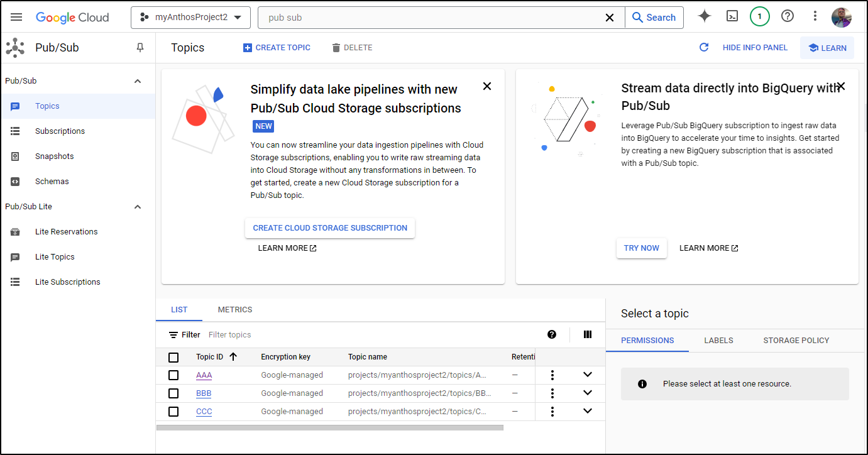The width and height of the screenshot is (868, 455).
Task: Open topic link BBB
Action: 204,393
